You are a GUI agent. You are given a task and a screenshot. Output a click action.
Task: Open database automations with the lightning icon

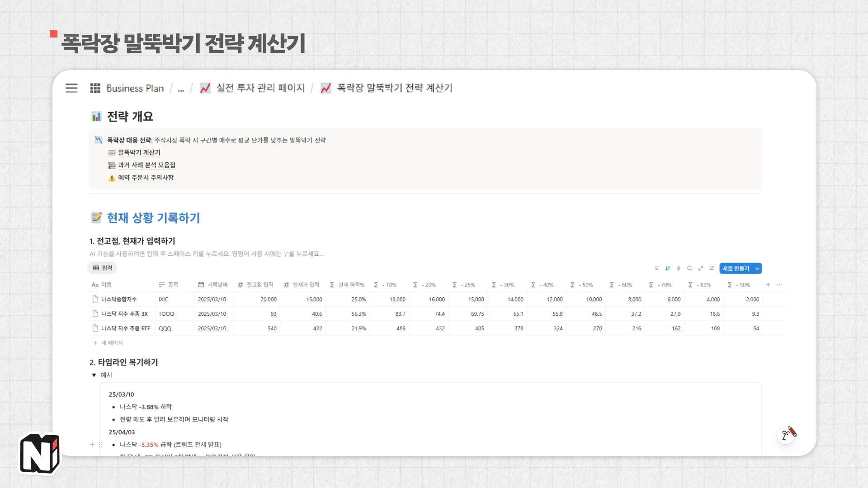[x=679, y=268]
